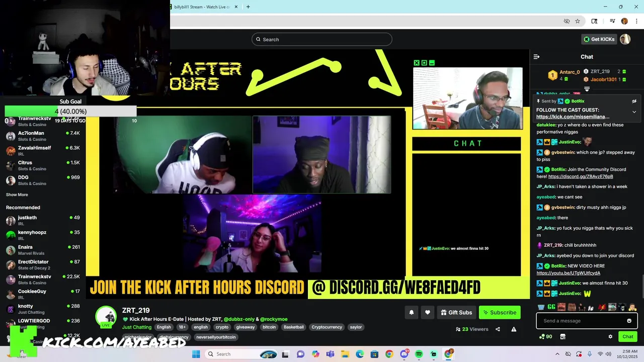The image size is (644, 362).
Task: Open chat settings gear icon
Action: coord(610,336)
